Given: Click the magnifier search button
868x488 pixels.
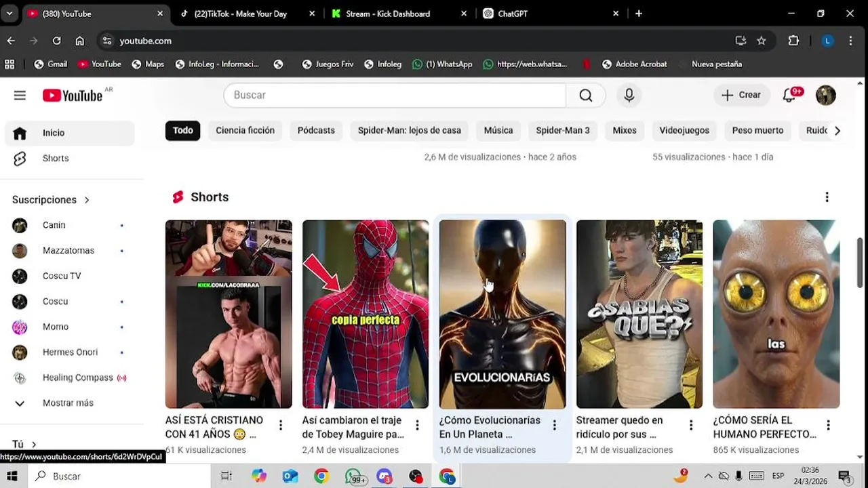Looking at the screenshot, I should click(x=586, y=96).
